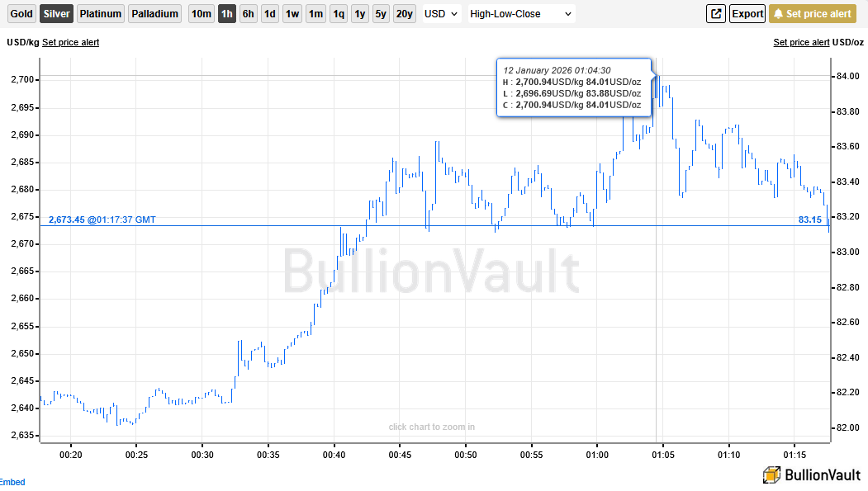Screen dimensions: 868x491
Task: Click the Export button
Action: click(747, 14)
